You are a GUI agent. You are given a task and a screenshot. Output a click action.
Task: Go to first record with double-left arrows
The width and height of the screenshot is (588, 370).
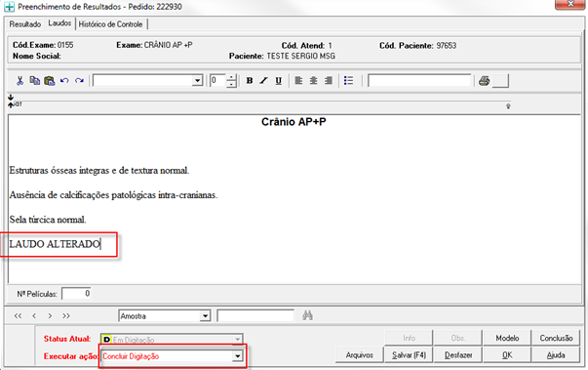pos(18,316)
